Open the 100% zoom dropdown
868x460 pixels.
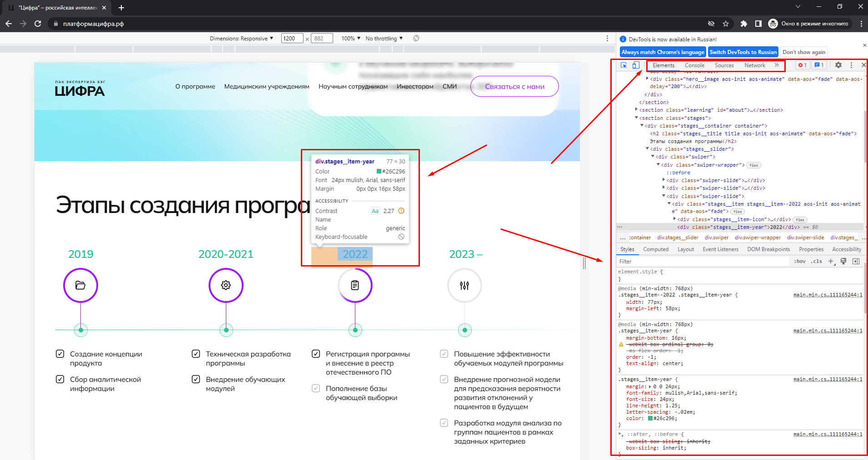(x=351, y=39)
